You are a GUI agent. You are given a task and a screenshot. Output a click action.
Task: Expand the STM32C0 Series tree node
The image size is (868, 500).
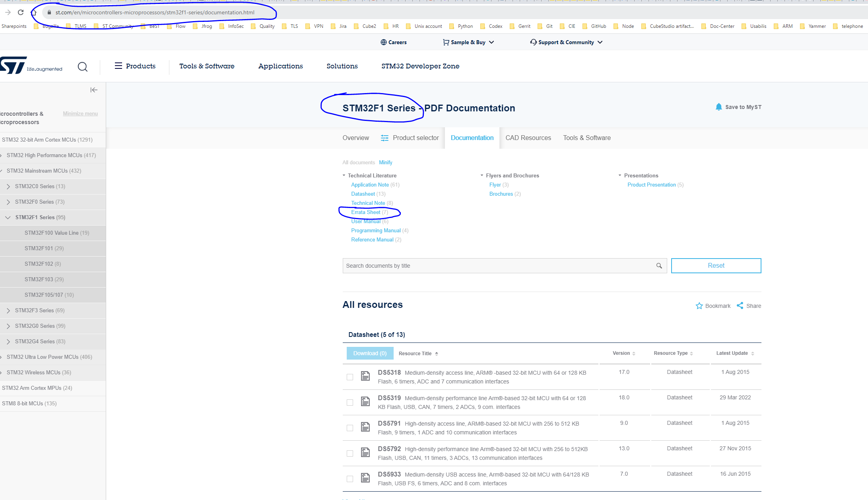[x=8, y=187]
